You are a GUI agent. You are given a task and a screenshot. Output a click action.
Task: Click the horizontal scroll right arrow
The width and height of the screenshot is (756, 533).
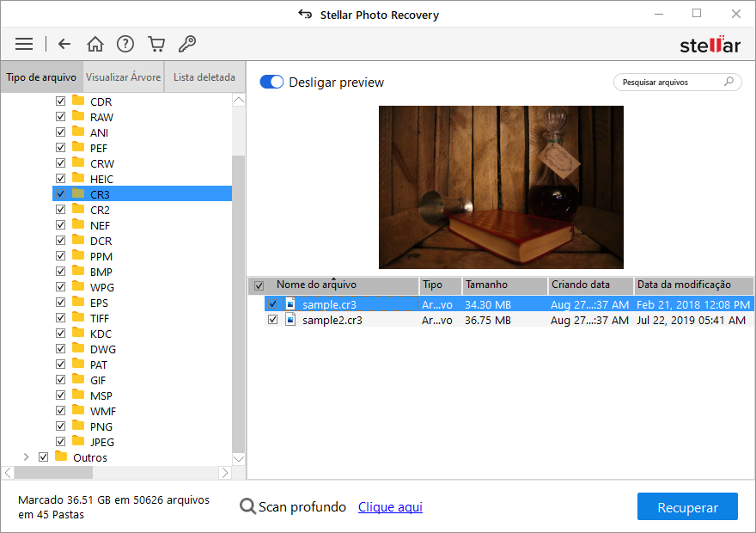click(225, 473)
